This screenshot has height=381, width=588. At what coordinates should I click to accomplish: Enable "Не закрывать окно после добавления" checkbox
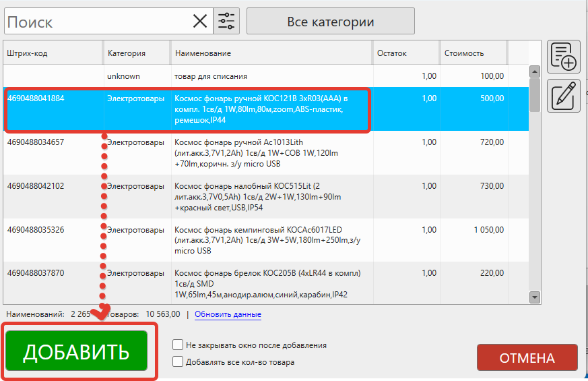pyautogui.click(x=178, y=345)
